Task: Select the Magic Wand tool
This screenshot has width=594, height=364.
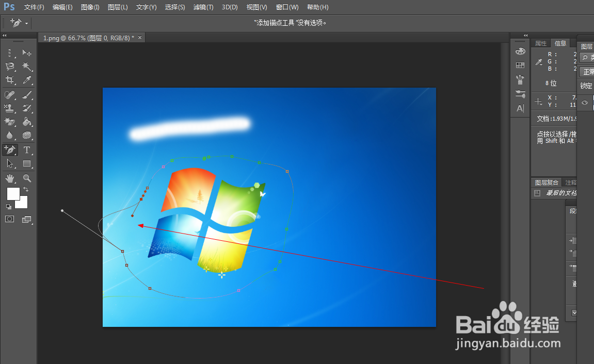Action: (26, 66)
